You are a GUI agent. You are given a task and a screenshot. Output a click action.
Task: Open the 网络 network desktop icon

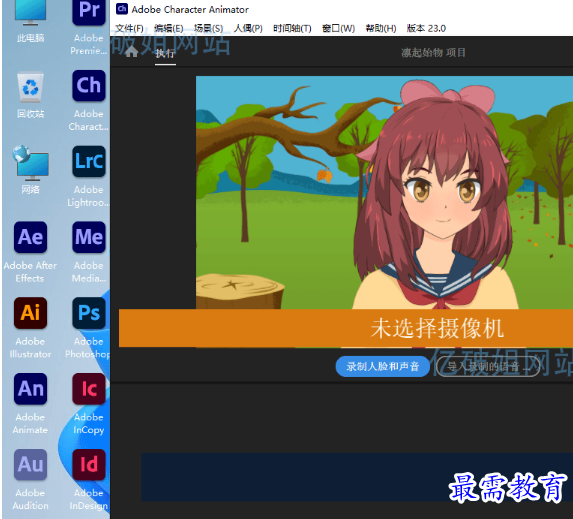[x=30, y=169]
